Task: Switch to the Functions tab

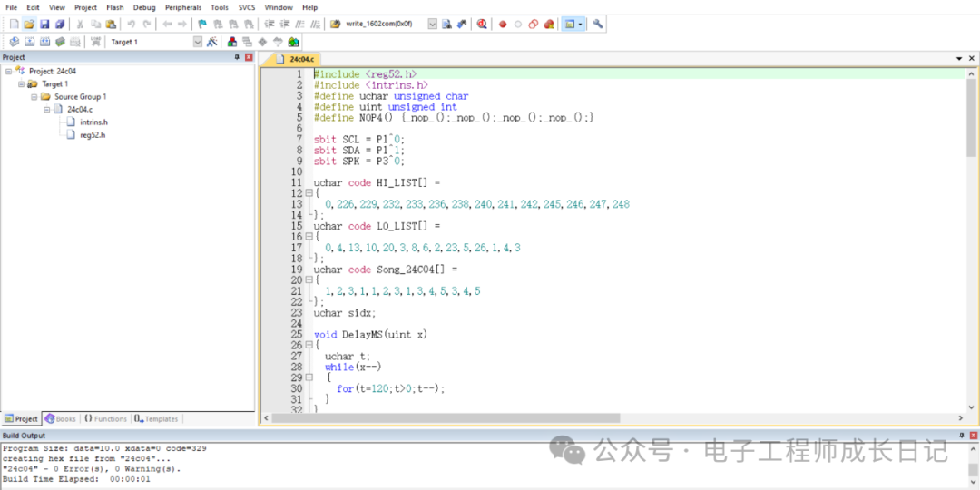Action: click(105, 418)
